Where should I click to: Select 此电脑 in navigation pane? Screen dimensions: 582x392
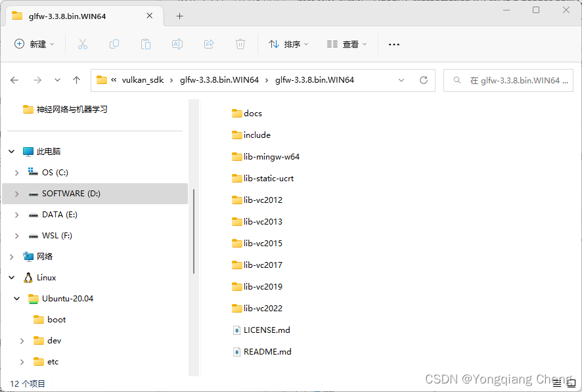tap(41, 151)
